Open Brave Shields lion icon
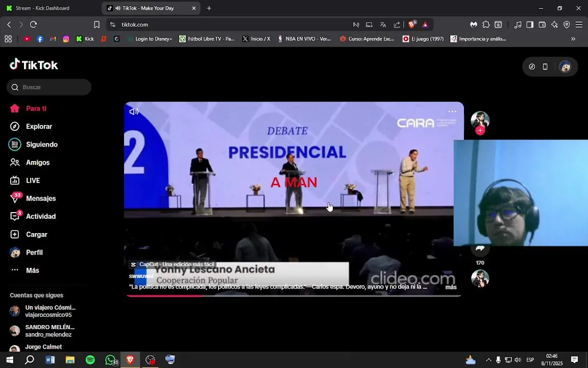The image size is (588, 368). (412, 25)
